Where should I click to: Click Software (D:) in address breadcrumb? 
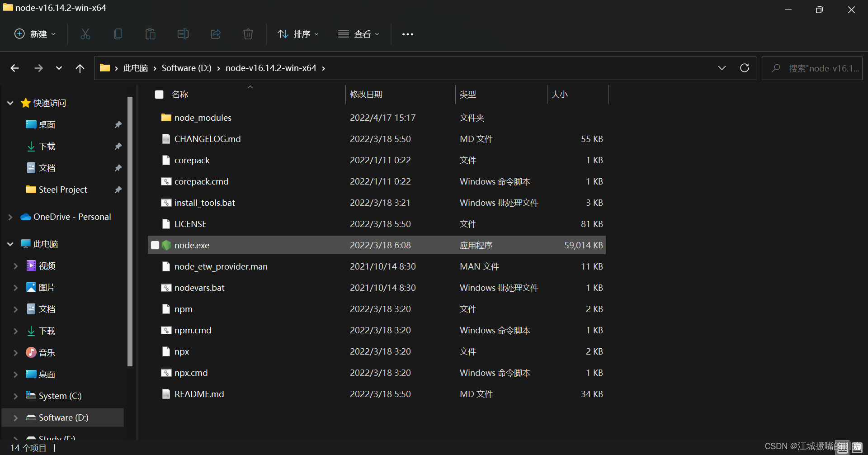coord(186,68)
